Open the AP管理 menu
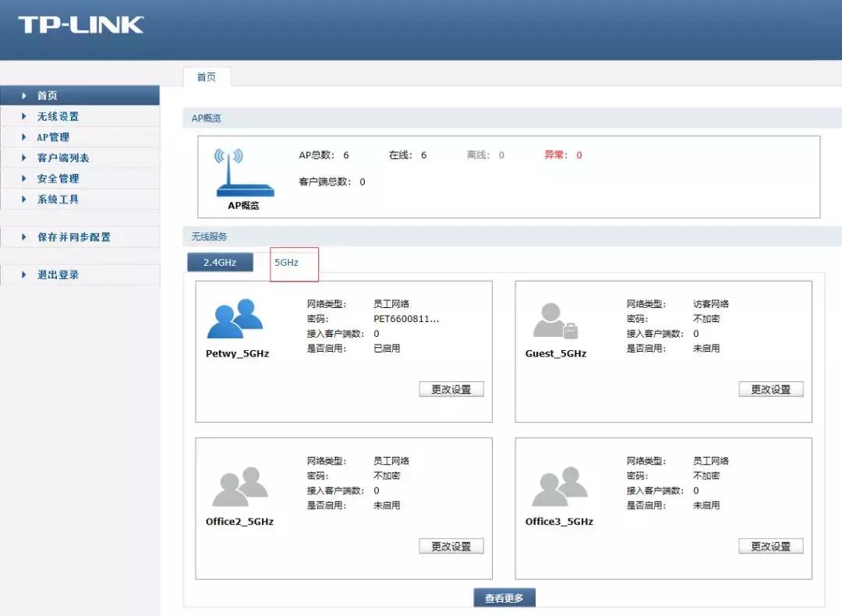Image resolution: width=842 pixels, height=616 pixels. [x=80, y=137]
